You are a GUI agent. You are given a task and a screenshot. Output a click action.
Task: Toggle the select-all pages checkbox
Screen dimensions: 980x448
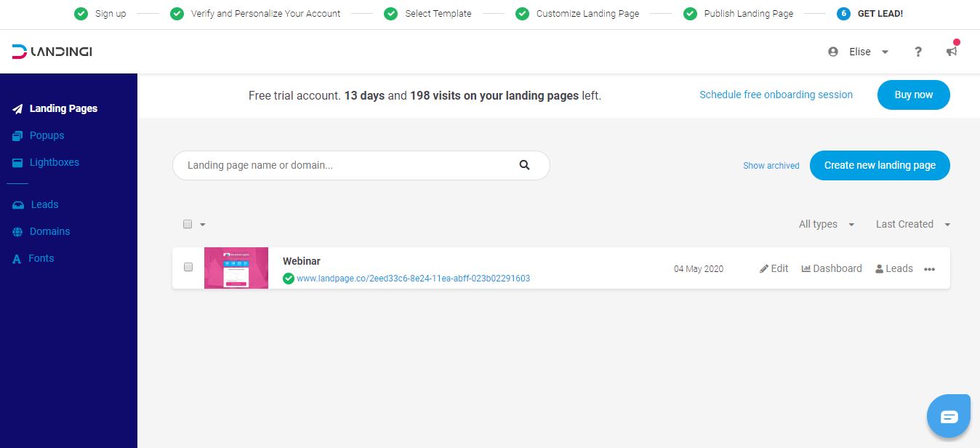coord(188,224)
